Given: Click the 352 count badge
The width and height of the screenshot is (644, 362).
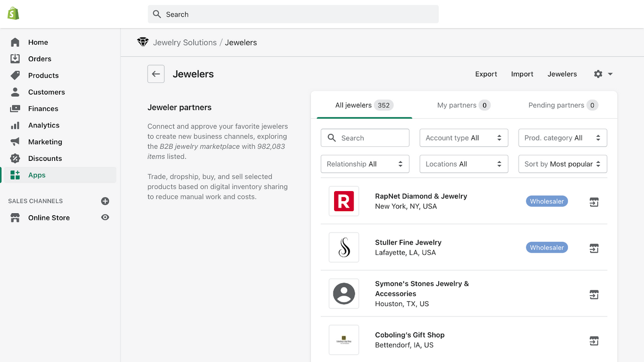Looking at the screenshot, I should (384, 105).
